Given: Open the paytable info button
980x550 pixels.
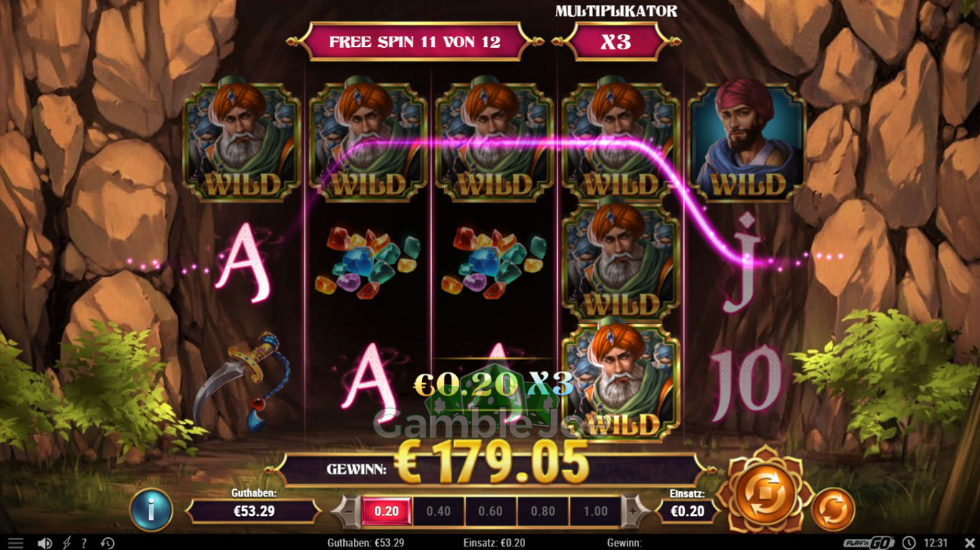Looking at the screenshot, I should click(151, 510).
